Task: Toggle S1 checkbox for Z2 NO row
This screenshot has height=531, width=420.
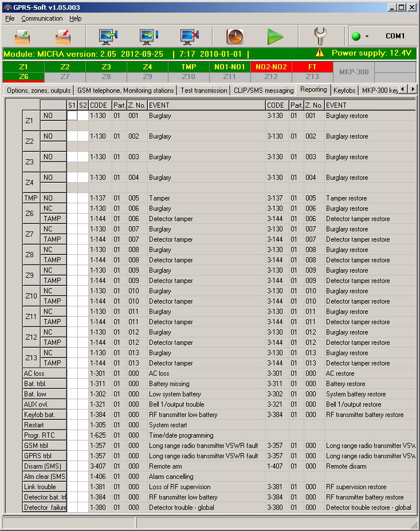Action: click(72, 136)
